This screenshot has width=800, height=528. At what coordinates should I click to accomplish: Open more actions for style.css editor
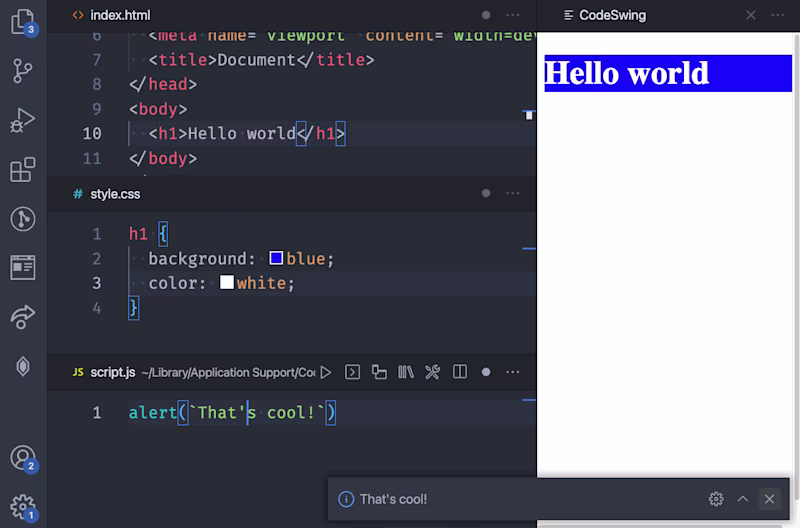point(513,193)
